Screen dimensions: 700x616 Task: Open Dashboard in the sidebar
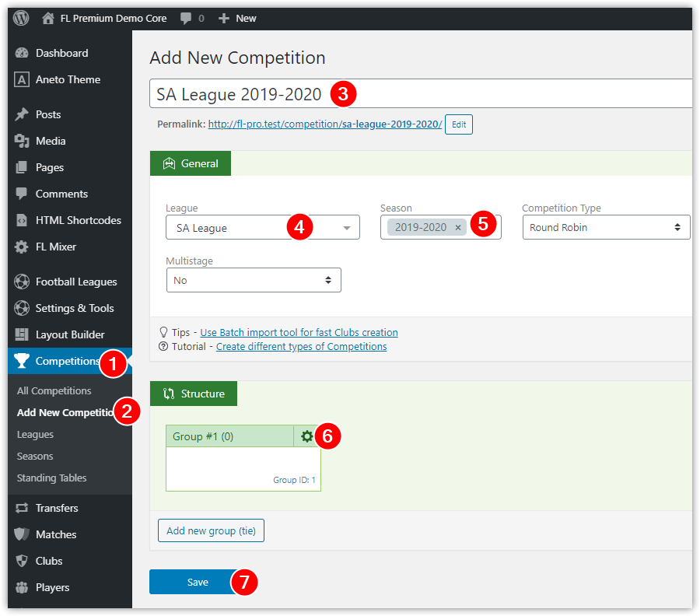pyautogui.click(x=61, y=53)
